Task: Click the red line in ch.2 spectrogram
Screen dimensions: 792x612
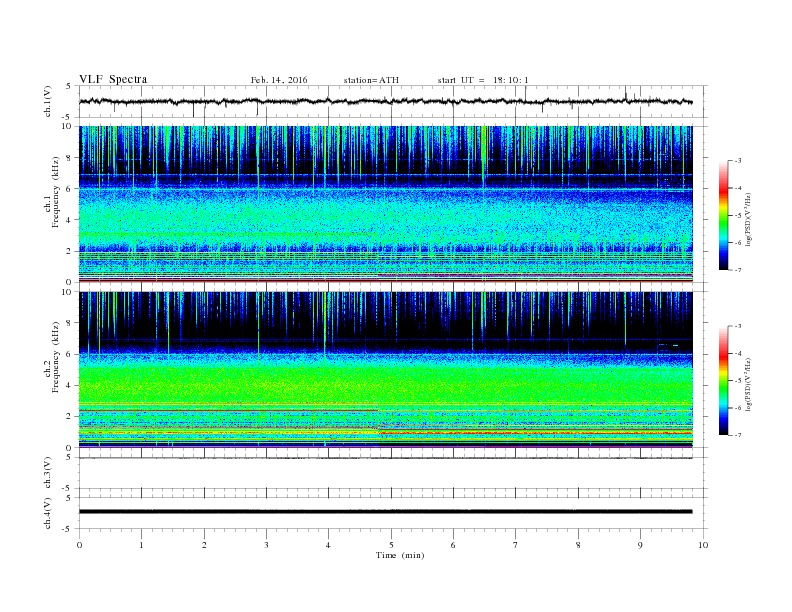Action: 535,433
